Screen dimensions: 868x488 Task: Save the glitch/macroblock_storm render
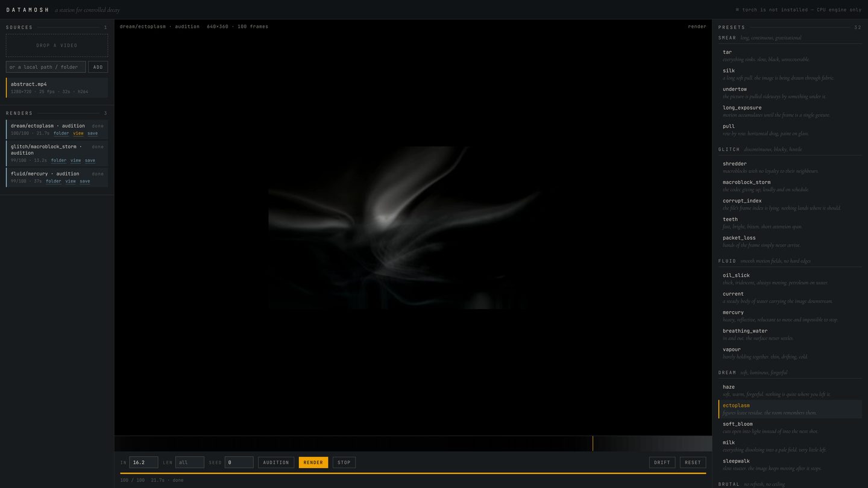90,160
